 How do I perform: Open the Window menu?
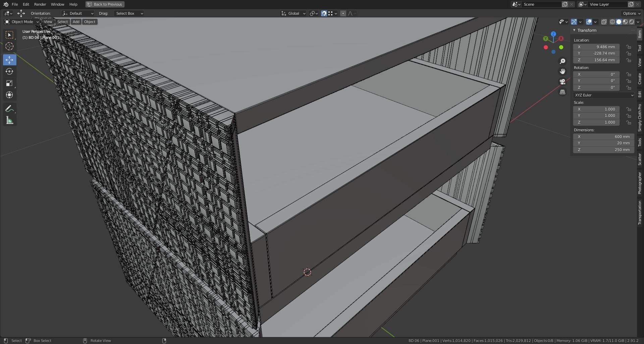coord(57,4)
